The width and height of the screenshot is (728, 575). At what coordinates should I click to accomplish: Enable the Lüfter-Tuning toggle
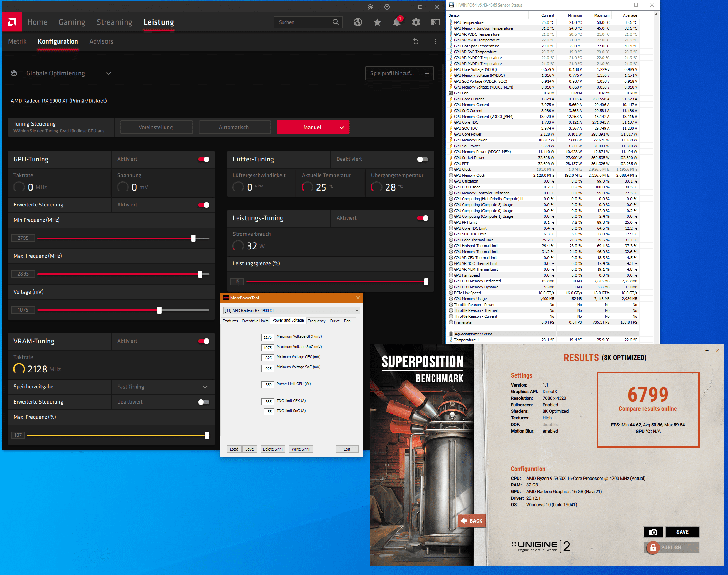point(423,159)
